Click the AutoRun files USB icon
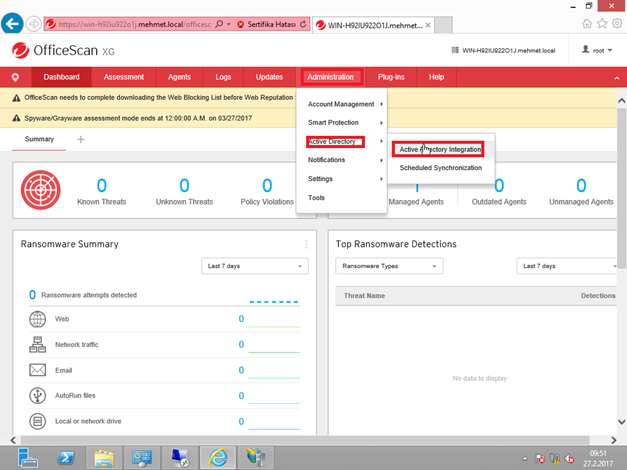Viewport: 627px width, 470px height. click(x=38, y=396)
